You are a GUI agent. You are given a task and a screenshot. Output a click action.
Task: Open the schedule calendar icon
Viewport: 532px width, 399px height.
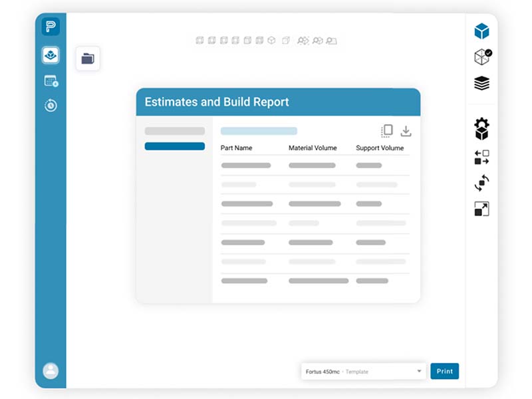[x=51, y=81]
